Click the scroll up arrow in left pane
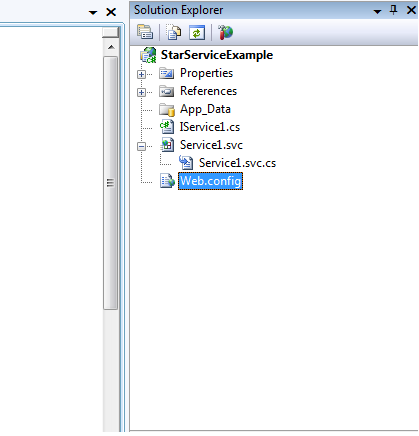Screen dimensions: 419x436 click(x=111, y=47)
